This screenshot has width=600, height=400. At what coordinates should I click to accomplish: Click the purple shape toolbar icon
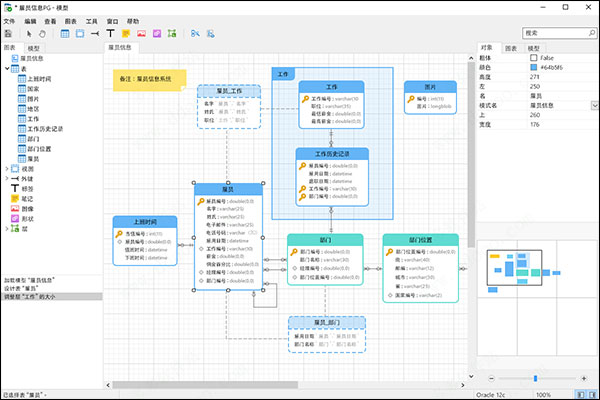click(157, 34)
